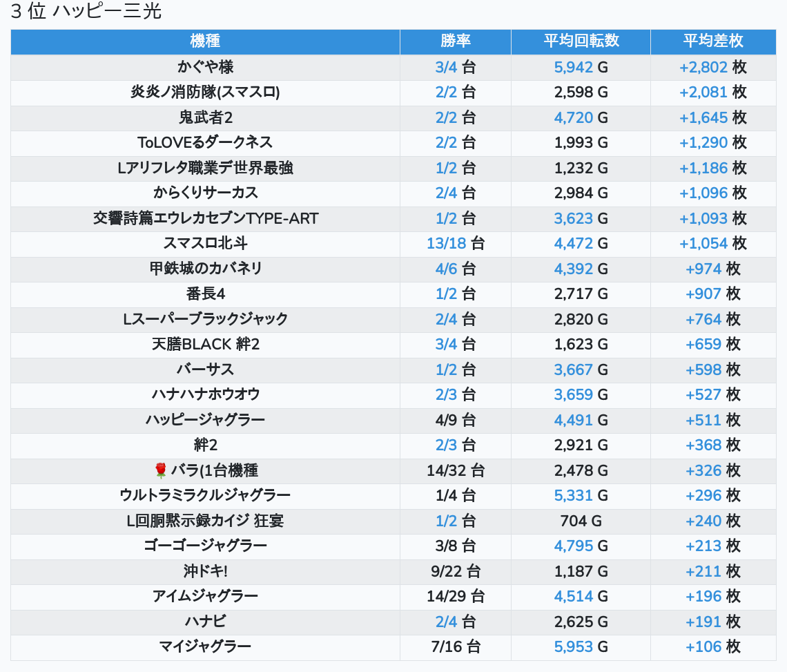The image size is (787, 672).
Task: Click the 4,720 G average spins value
Action: click(x=581, y=117)
